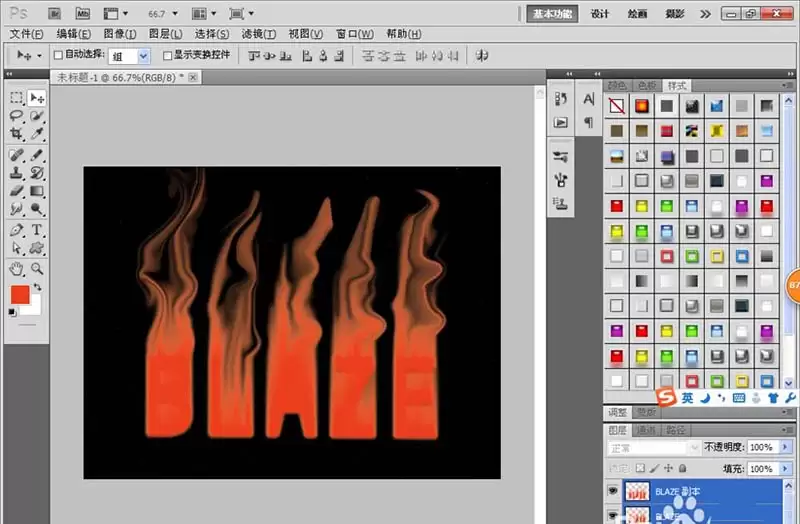Toggle lock position
The image size is (800, 524).
click(668, 468)
